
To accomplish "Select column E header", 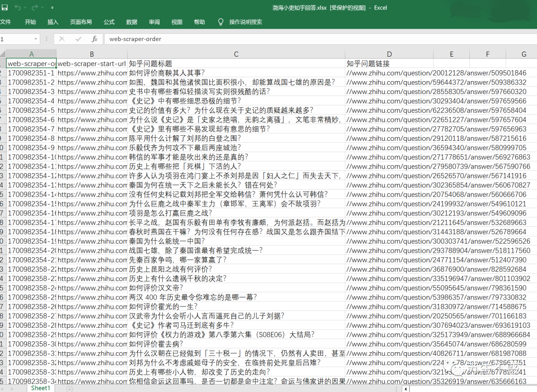I will coord(451,54).
